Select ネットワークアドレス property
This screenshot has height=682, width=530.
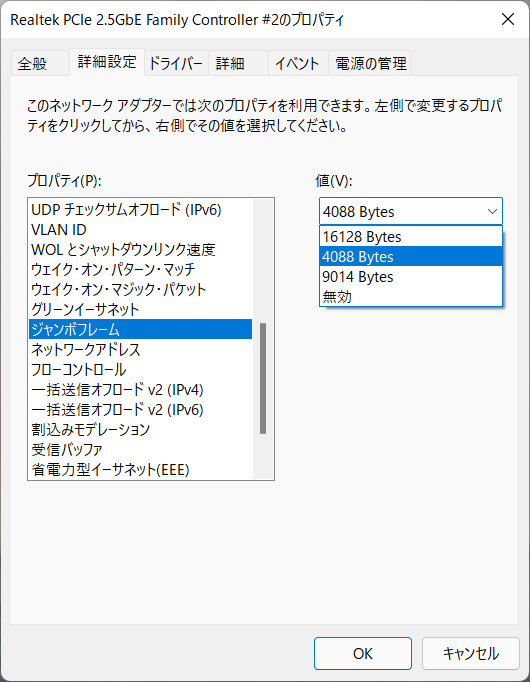tap(140, 349)
